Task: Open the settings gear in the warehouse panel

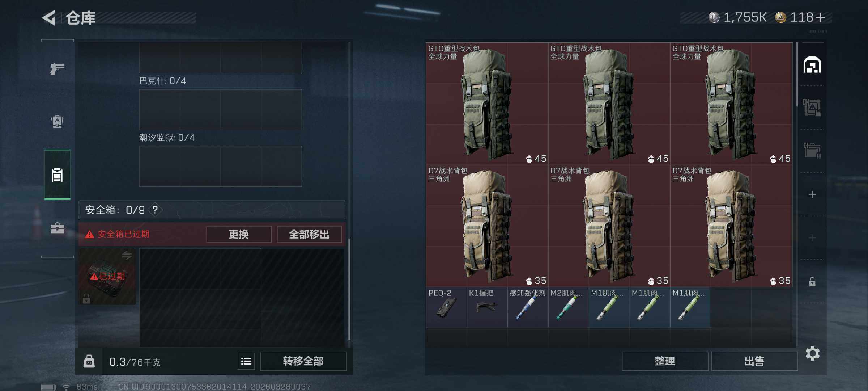Action: tap(812, 353)
